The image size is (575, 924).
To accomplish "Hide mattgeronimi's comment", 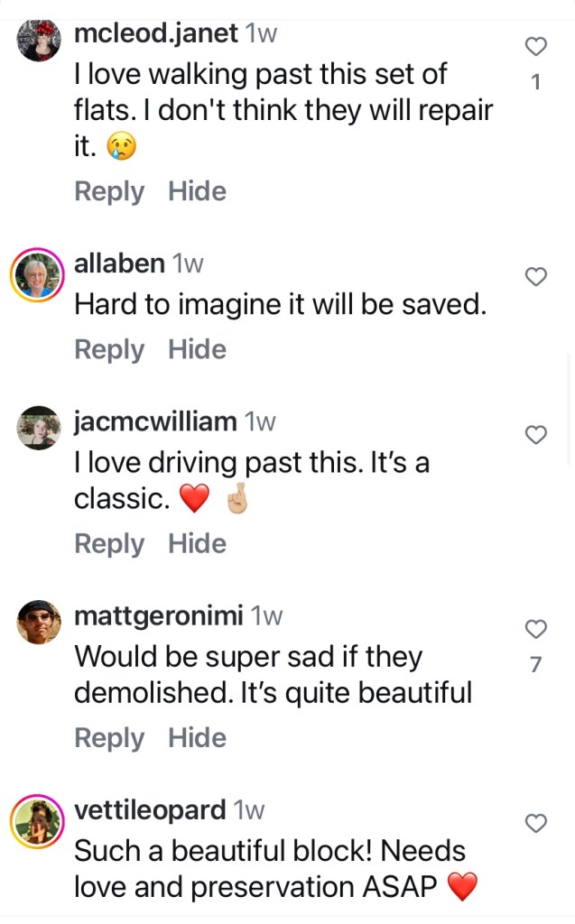I will point(197,738).
